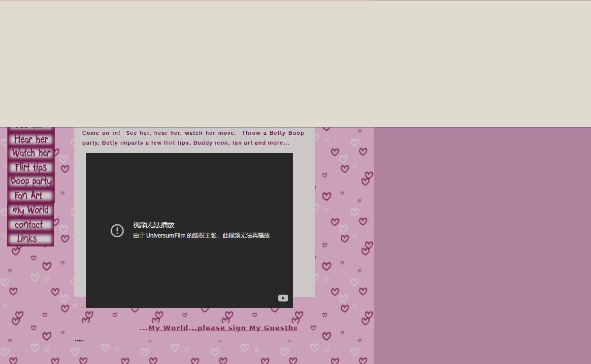Click the 'Come on in!' intro paragraph

pos(193,138)
